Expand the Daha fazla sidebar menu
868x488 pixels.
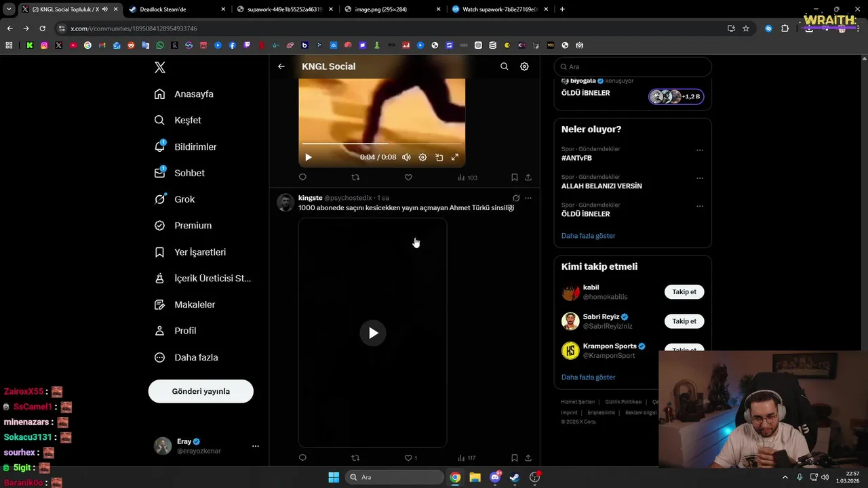click(186, 357)
